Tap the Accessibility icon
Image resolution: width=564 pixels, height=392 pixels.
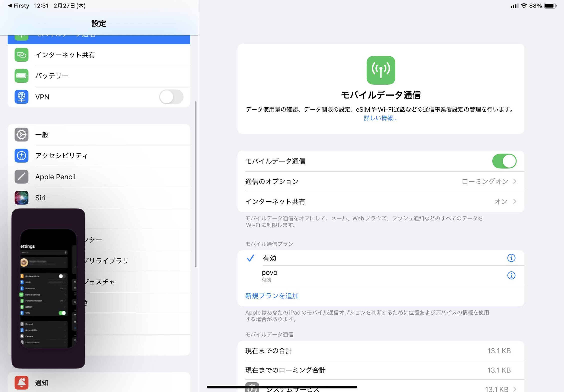[x=21, y=156]
